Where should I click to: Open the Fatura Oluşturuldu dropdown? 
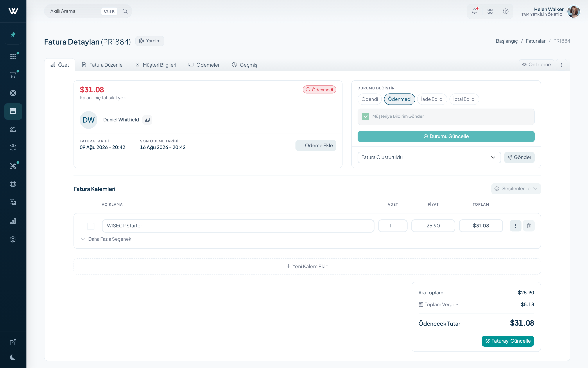pyautogui.click(x=429, y=158)
